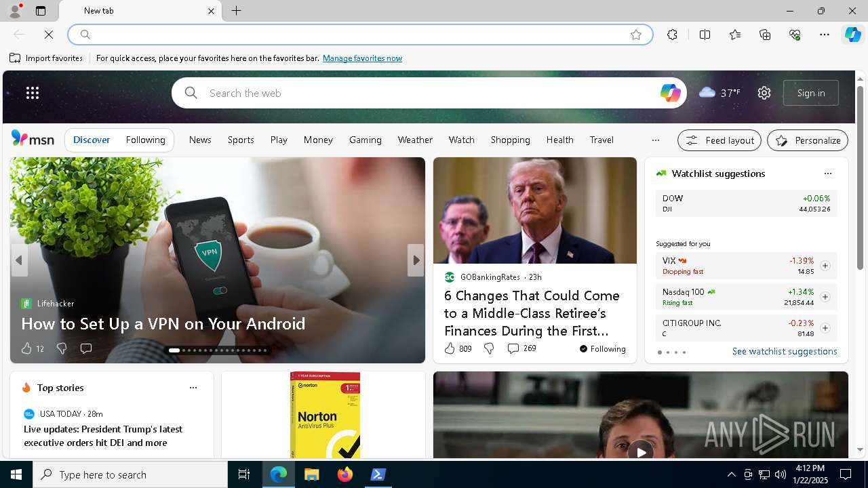The image size is (868, 488).
Task: Open Windows Start menu
Action: click(x=16, y=474)
